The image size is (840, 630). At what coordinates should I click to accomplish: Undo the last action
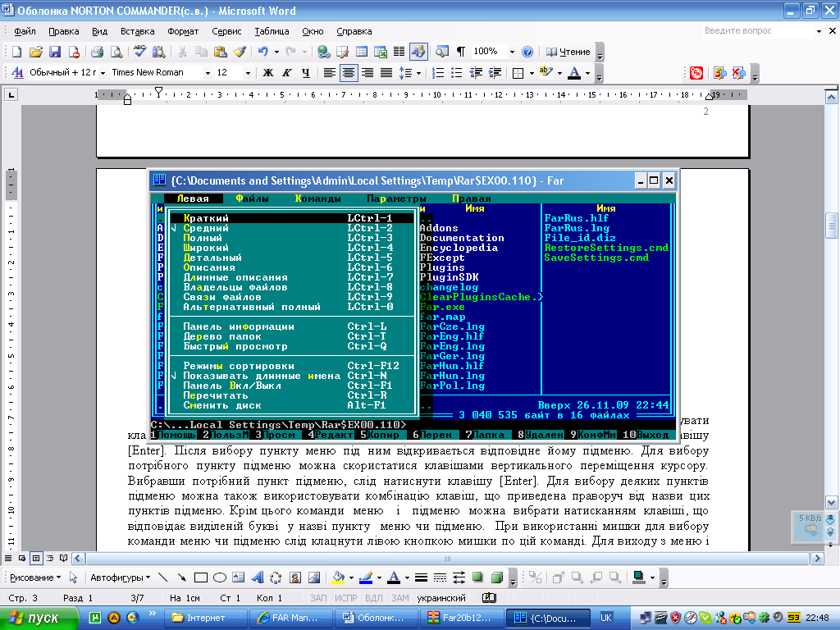tap(262, 52)
